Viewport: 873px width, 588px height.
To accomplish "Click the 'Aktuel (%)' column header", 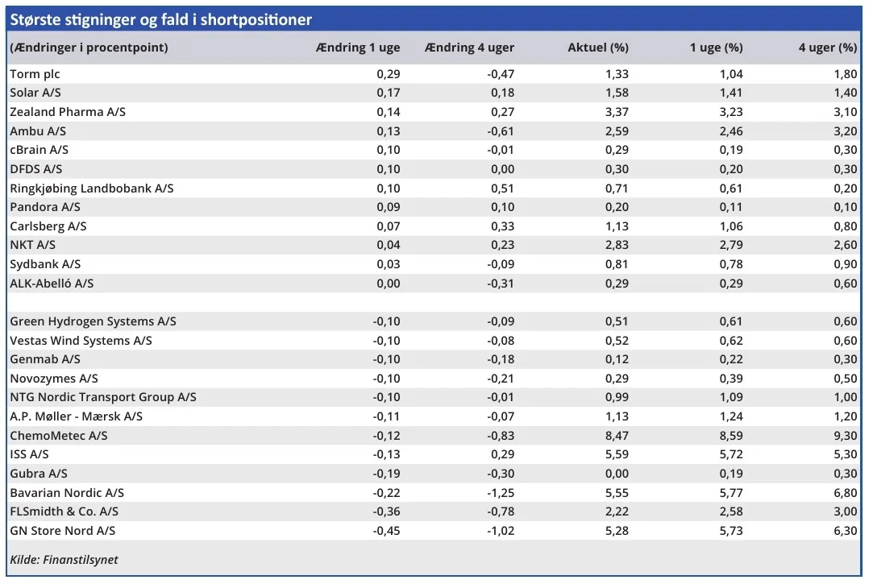I will [597, 48].
